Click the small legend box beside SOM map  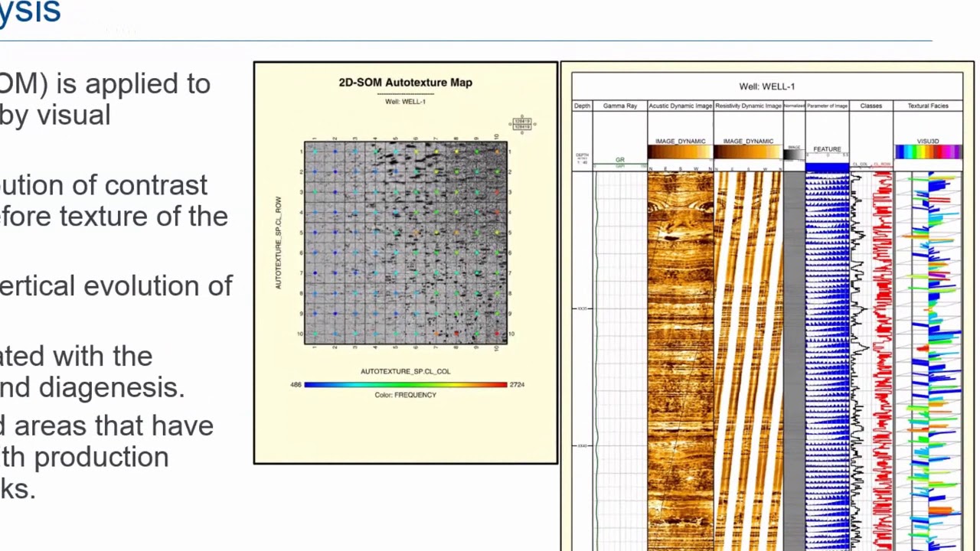point(522,124)
